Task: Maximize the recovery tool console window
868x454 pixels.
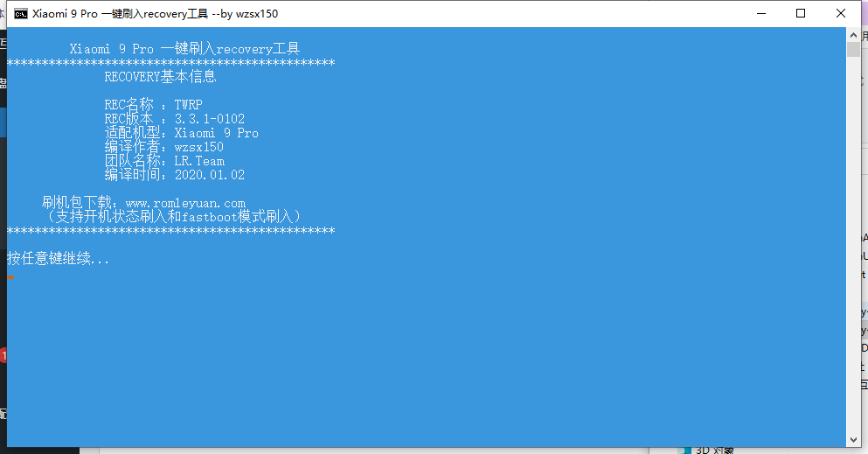Action: coord(801,13)
